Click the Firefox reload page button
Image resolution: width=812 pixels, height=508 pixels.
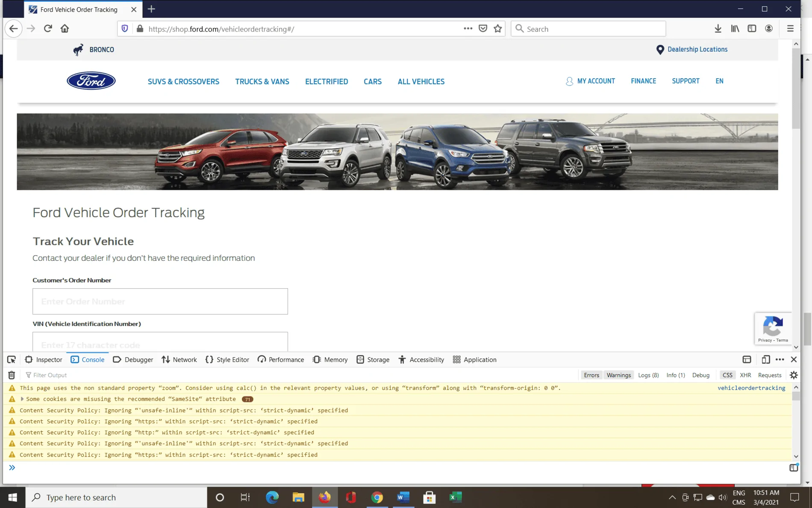[48, 29]
